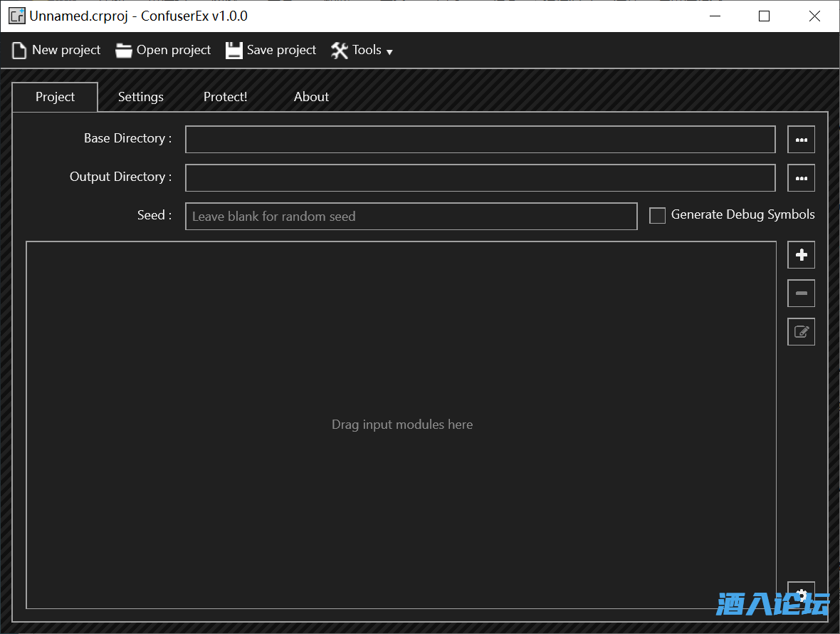
Task: Open the Protect! tab
Action: pos(225,97)
